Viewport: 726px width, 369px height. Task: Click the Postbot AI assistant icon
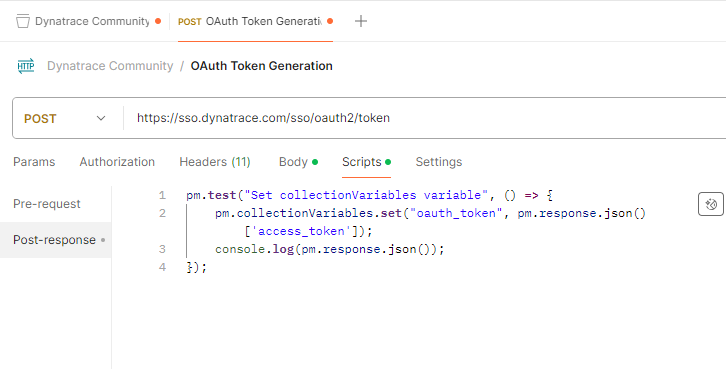(711, 204)
